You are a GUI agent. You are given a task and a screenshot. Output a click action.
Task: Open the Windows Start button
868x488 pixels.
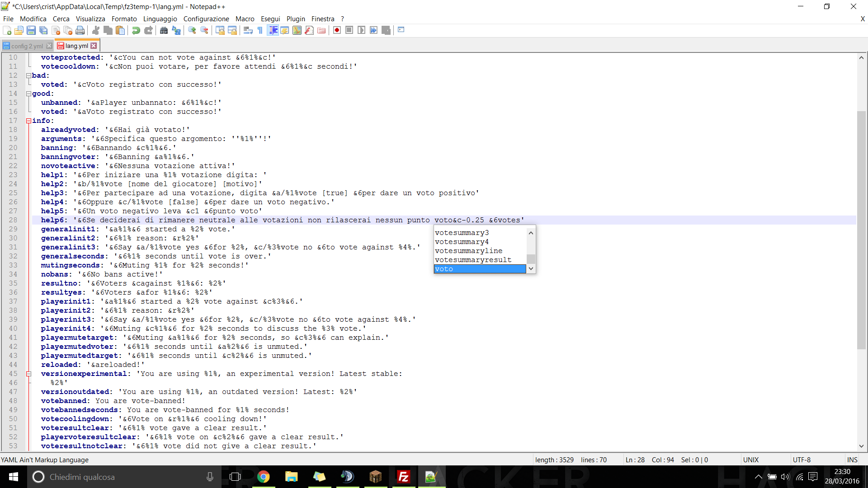14,477
